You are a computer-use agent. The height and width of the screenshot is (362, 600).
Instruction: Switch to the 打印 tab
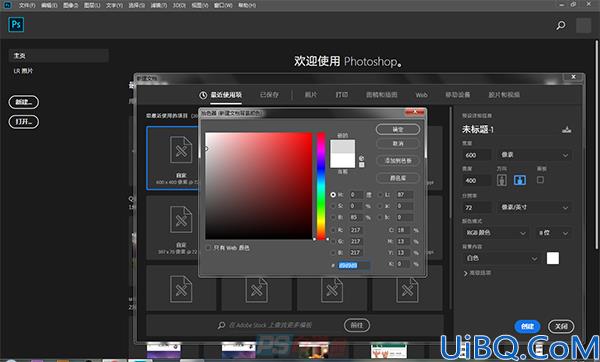(342, 95)
